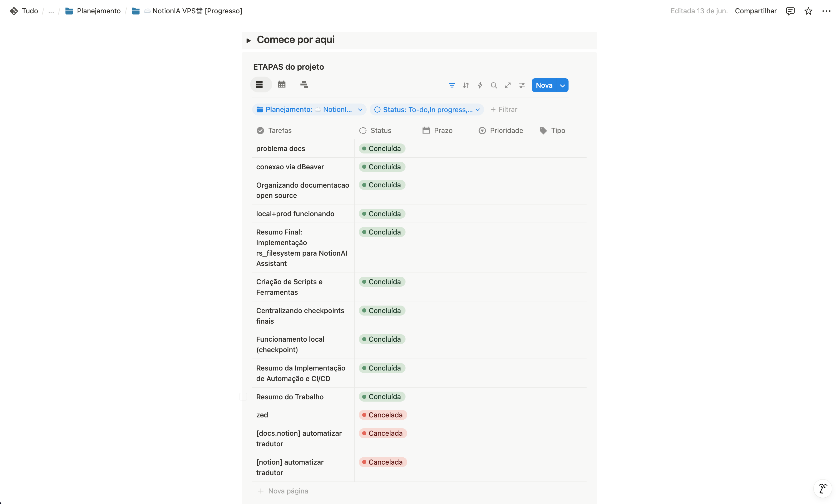Screen dimensions: 836x504
Task: Click the Planejamento folder icon in breadcrumb
Action: click(69, 11)
